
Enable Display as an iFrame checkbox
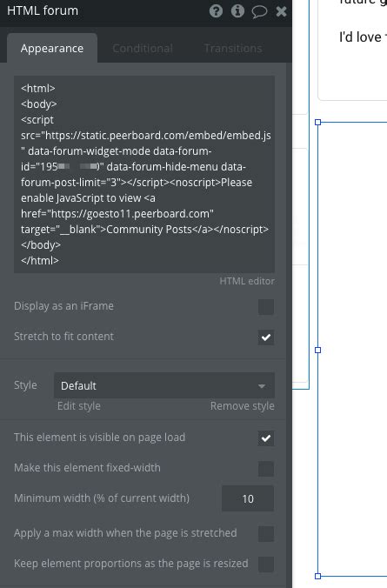coord(266,307)
